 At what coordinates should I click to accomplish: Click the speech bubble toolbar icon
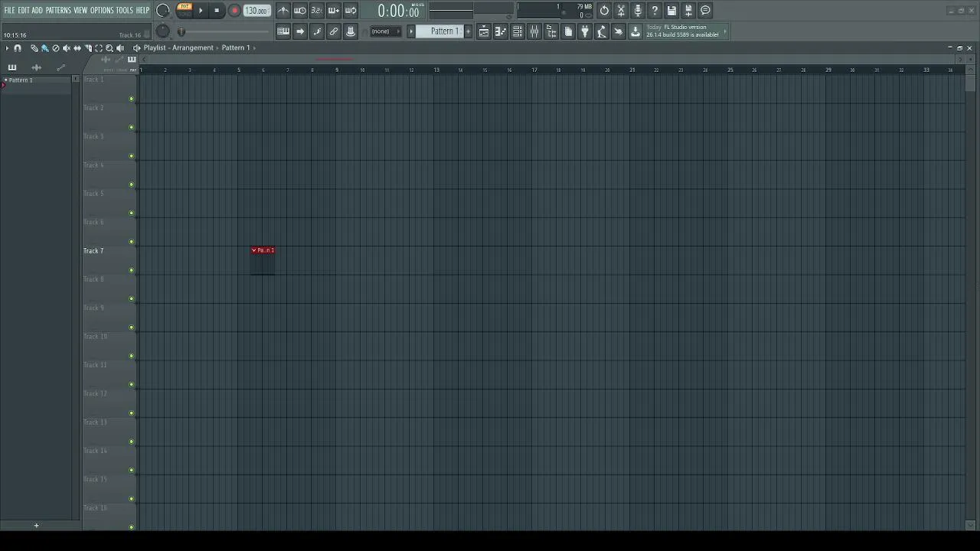tap(705, 11)
